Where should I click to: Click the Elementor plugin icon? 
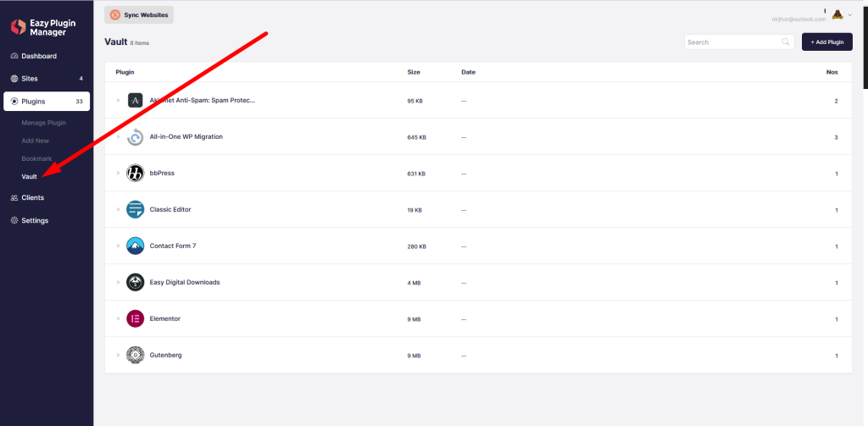136,318
